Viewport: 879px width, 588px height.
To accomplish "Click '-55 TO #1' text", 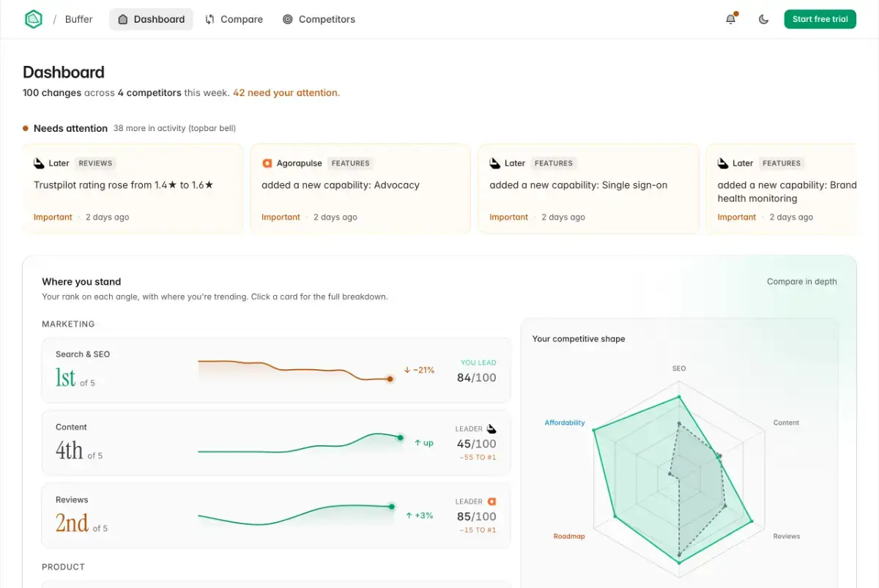I will 478,458.
